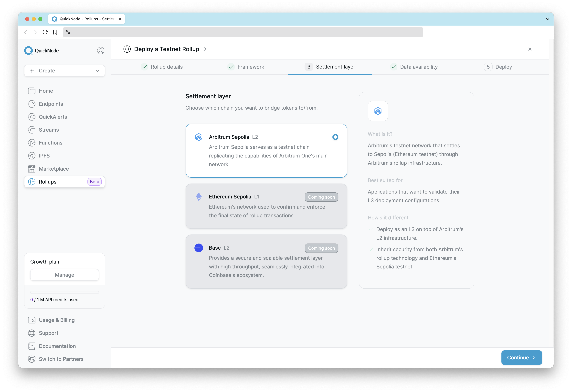
Task: Go to the Data availability step
Action: click(414, 67)
